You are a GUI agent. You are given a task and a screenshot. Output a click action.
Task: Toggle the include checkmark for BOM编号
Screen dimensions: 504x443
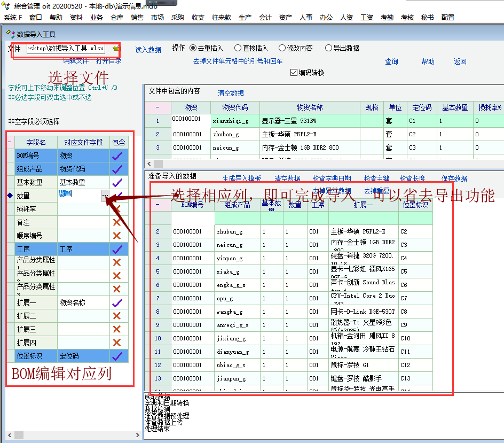117,156
